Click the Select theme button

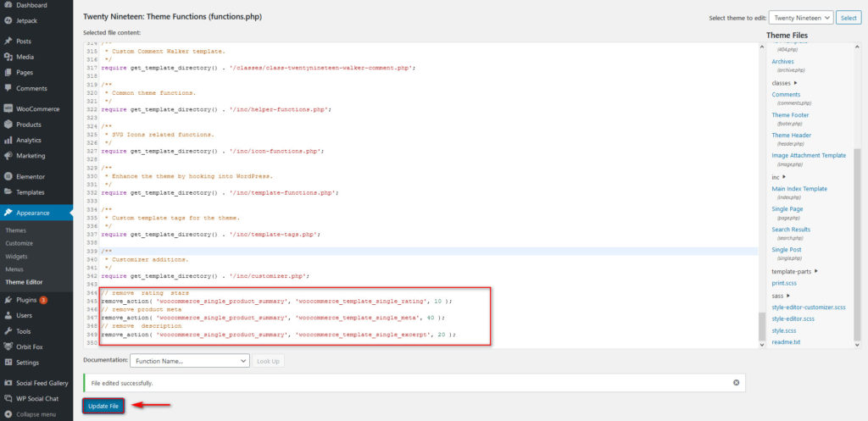point(849,18)
